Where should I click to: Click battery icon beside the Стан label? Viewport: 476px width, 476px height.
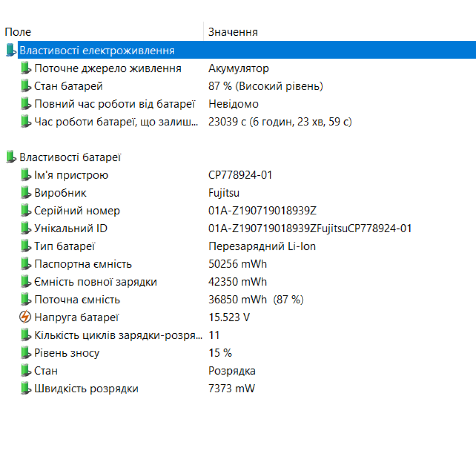pos(26,370)
